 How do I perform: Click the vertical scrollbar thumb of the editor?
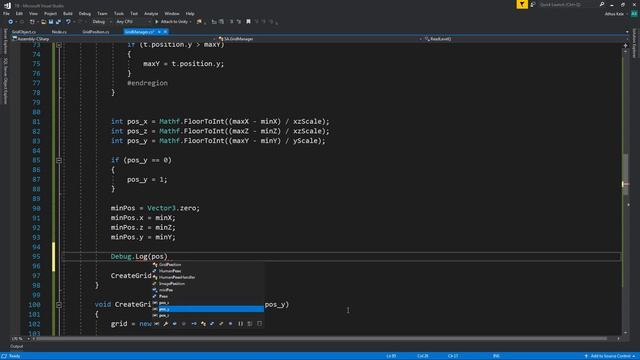(x=625, y=173)
